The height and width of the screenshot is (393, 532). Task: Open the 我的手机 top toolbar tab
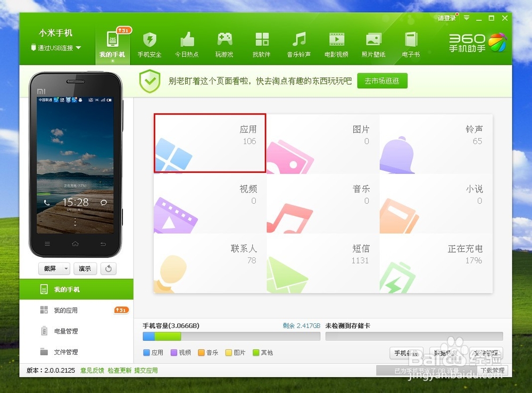[112, 45]
